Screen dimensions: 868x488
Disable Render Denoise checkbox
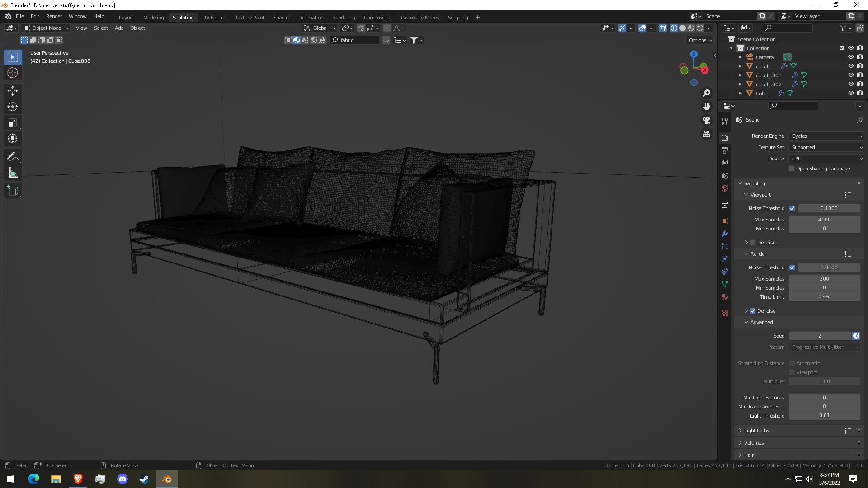tap(753, 311)
